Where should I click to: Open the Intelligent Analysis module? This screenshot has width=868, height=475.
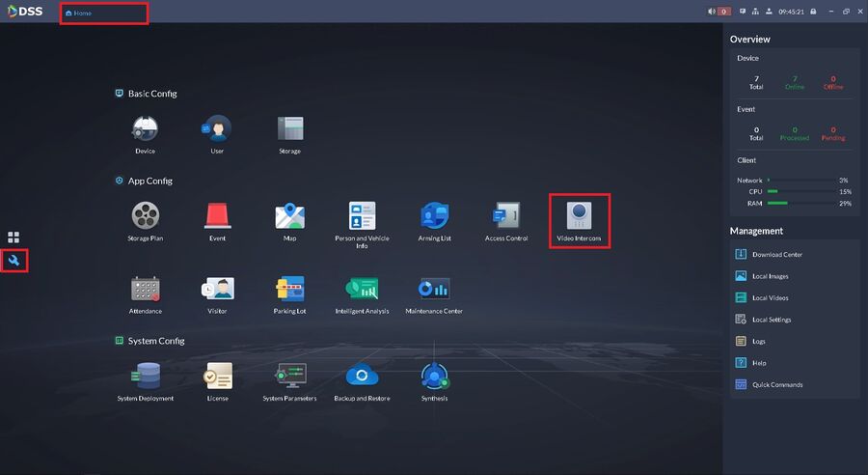362,294
